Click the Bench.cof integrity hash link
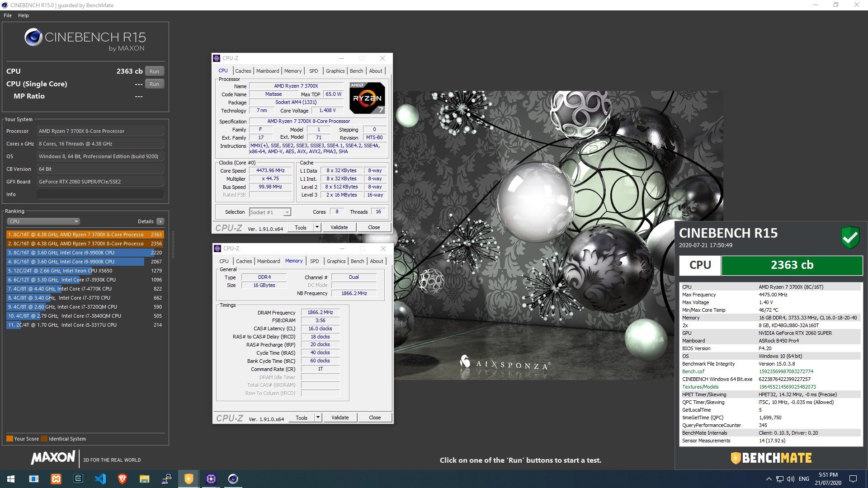 786,371
